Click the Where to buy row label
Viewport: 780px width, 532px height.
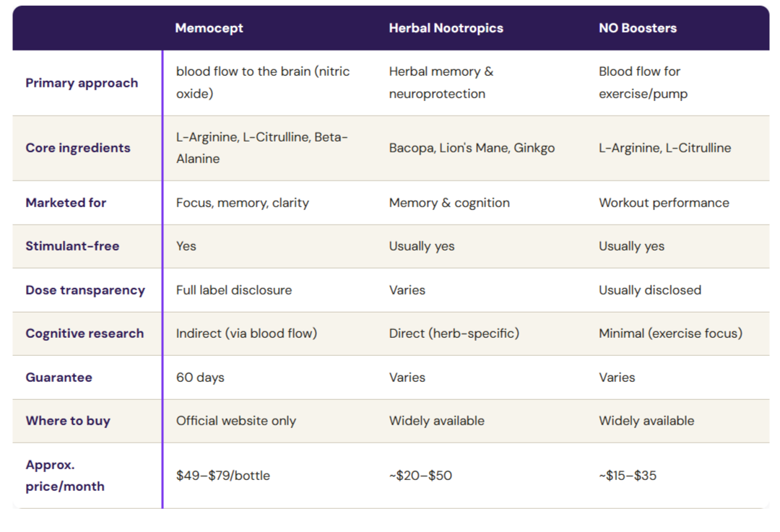(68, 421)
